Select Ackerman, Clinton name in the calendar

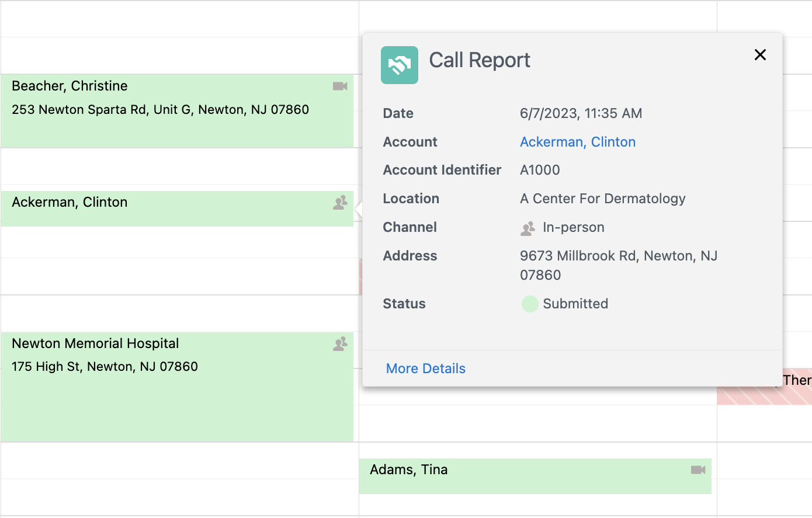[70, 202]
